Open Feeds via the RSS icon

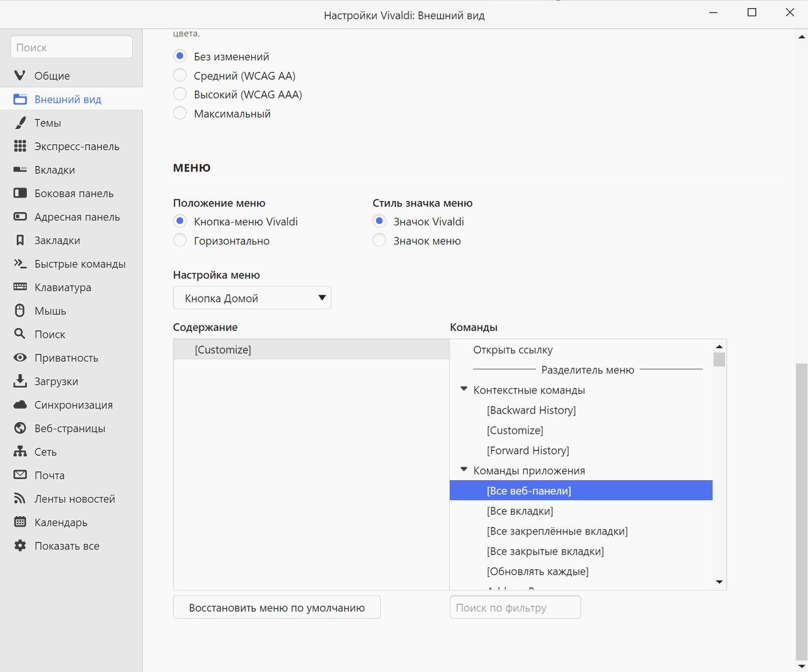(x=20, y=498)
